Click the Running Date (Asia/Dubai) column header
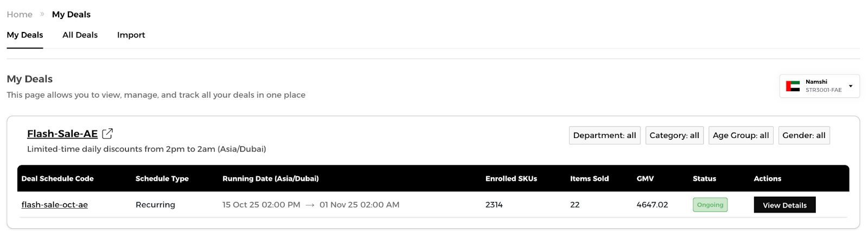Image resolution: width=868 pixels, height=232 pixels. (271, 178)
